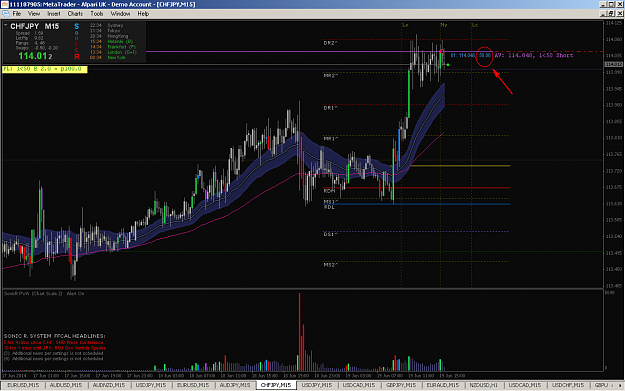Select the CHFJPY,M15 chart tab
This screenshot has width=625, height=391.
pos(276,385)
